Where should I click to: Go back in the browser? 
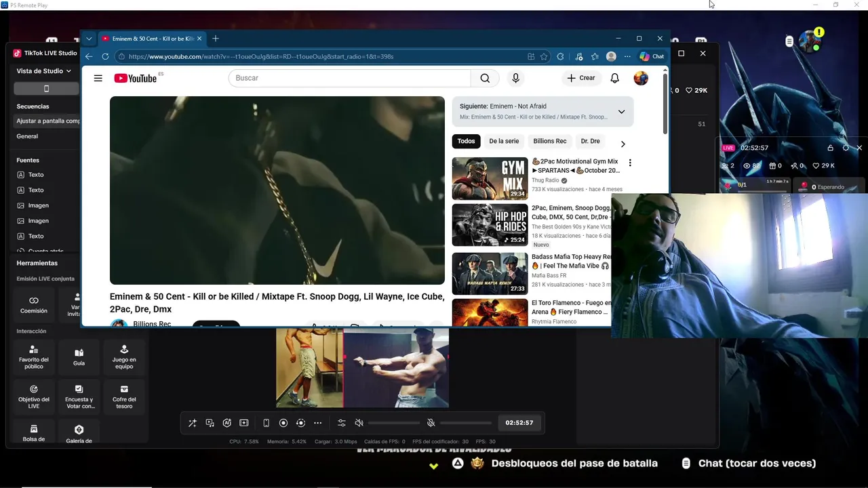[89, 56]
